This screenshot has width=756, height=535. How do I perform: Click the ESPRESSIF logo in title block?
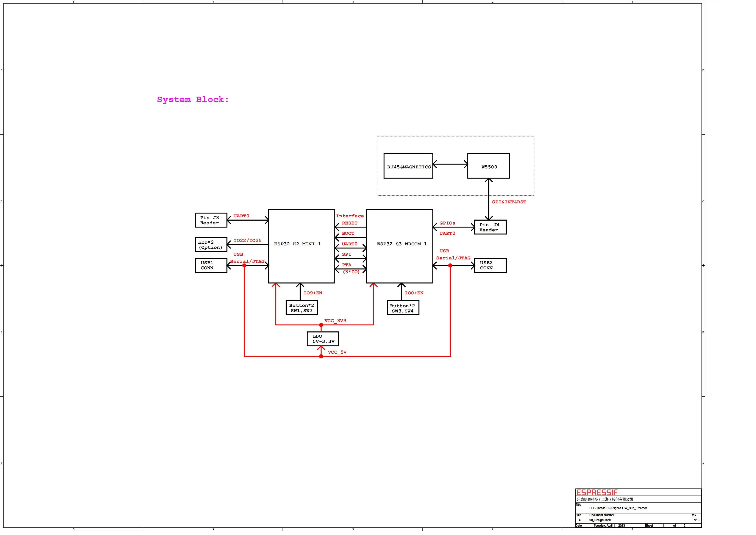pos(597,493)
